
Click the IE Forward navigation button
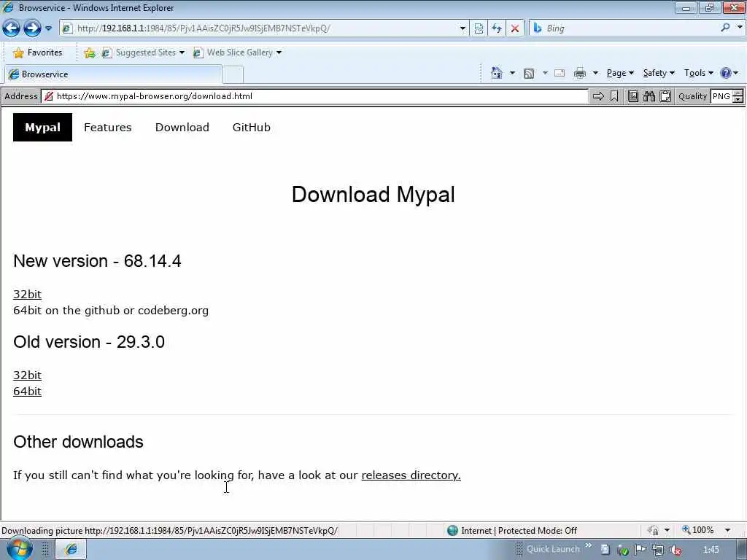32,28
